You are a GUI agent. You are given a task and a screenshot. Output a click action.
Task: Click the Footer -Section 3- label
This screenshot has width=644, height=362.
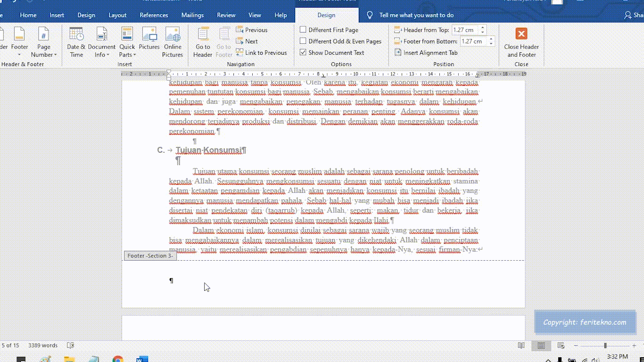click(150, 255)
